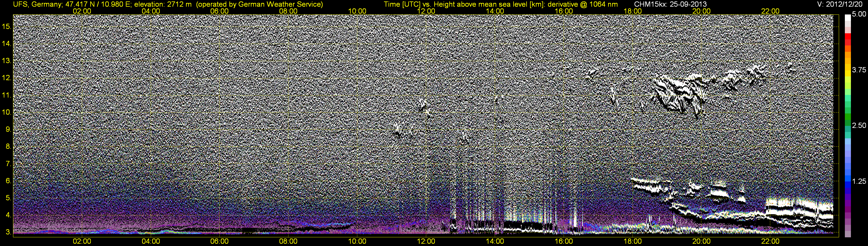Click the '2.50' color scale value
Image resolution: width=868 pixels, height=246 pixels.
click(x=859, y=125)
